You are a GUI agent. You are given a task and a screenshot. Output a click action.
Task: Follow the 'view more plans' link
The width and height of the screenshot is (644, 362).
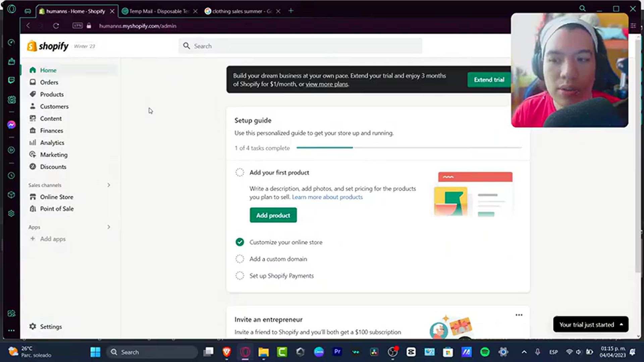pos(327,84)
